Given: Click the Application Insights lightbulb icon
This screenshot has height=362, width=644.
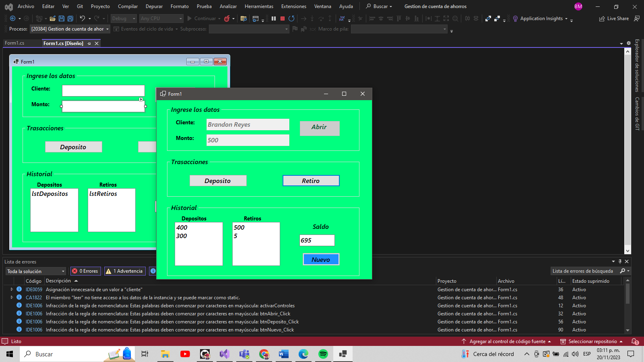Looking at the screenshot, I should click(x=515, y=19).
